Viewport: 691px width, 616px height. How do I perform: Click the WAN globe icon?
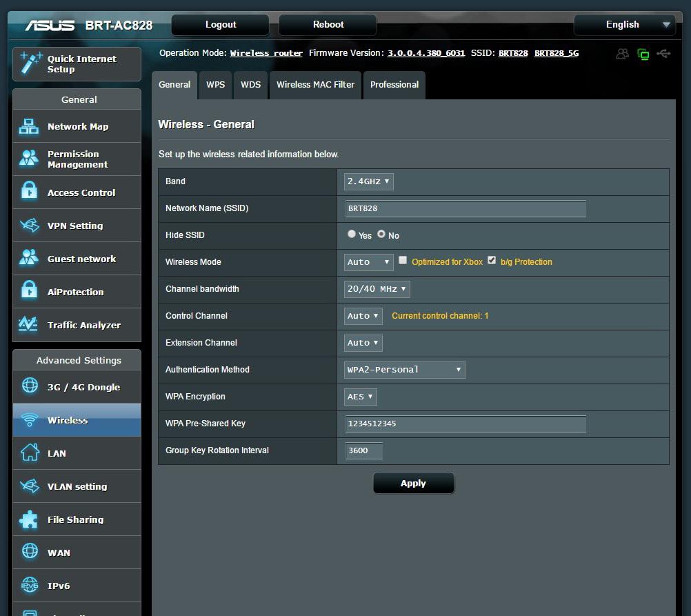[30, 551]
